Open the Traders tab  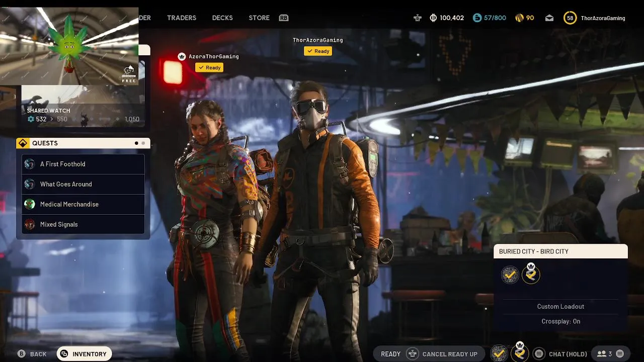[x=182, y=18]
